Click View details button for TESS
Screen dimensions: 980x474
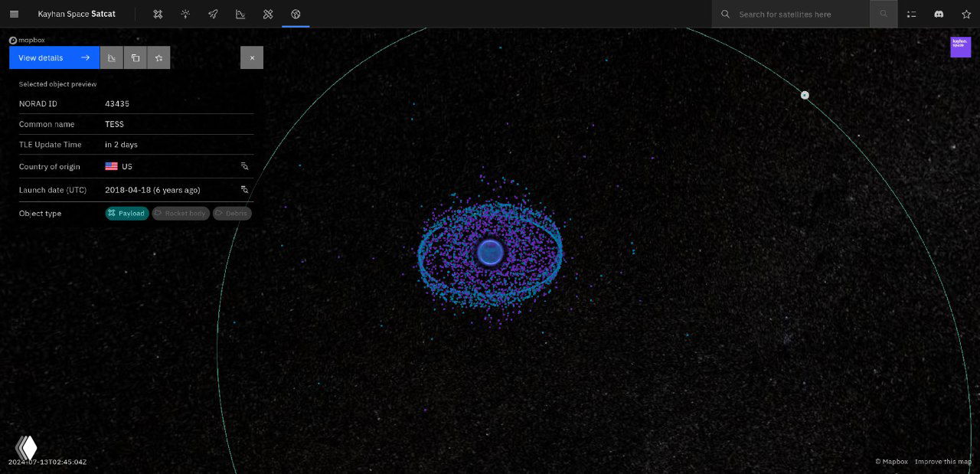54,57
